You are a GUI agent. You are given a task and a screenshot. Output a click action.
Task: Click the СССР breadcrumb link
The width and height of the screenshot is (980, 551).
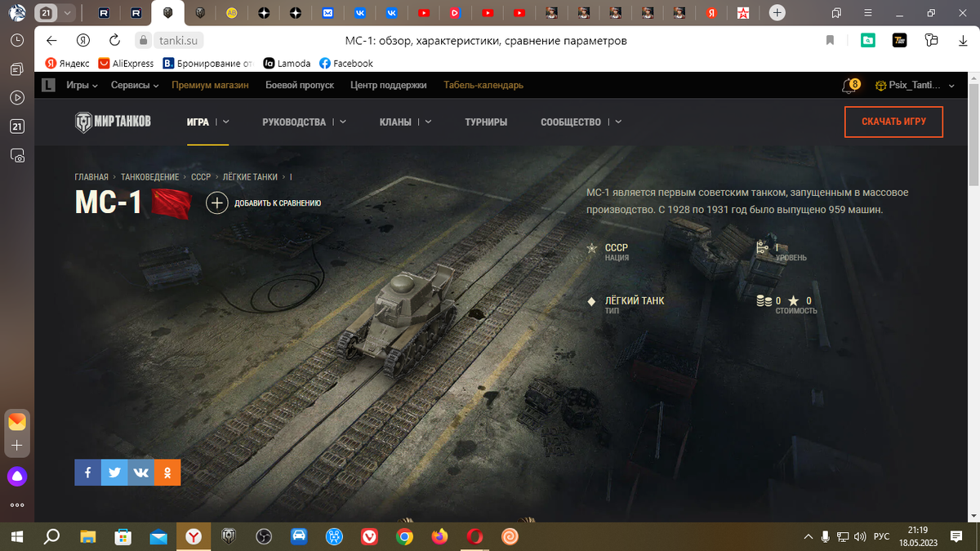201,177
